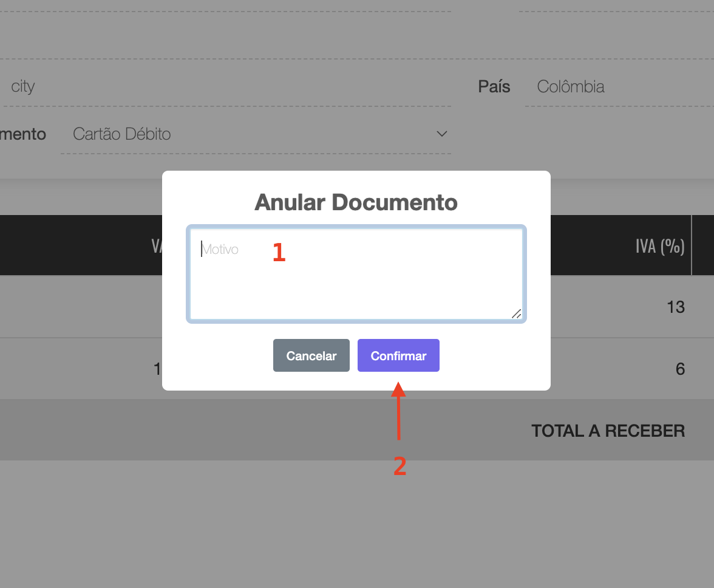Click the textarea resize handle corner
Viewport: 714px width, 588px height.
[x=516, y=313]
